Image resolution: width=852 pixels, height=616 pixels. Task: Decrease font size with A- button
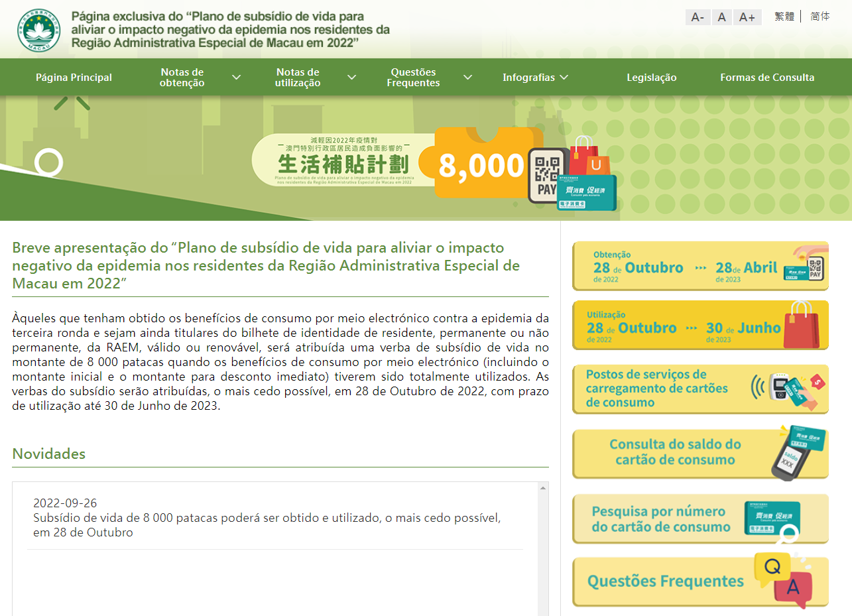tap(698, 17)
